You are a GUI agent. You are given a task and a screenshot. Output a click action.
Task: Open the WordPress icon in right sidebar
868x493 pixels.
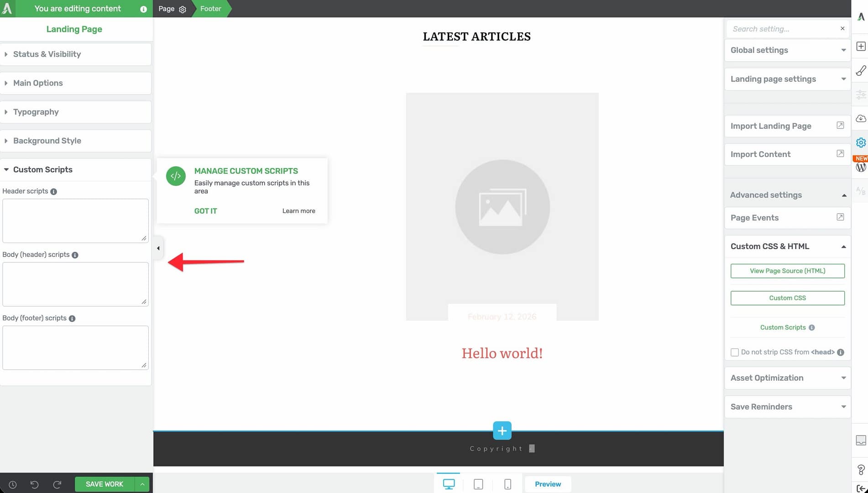tap(861, 168)
